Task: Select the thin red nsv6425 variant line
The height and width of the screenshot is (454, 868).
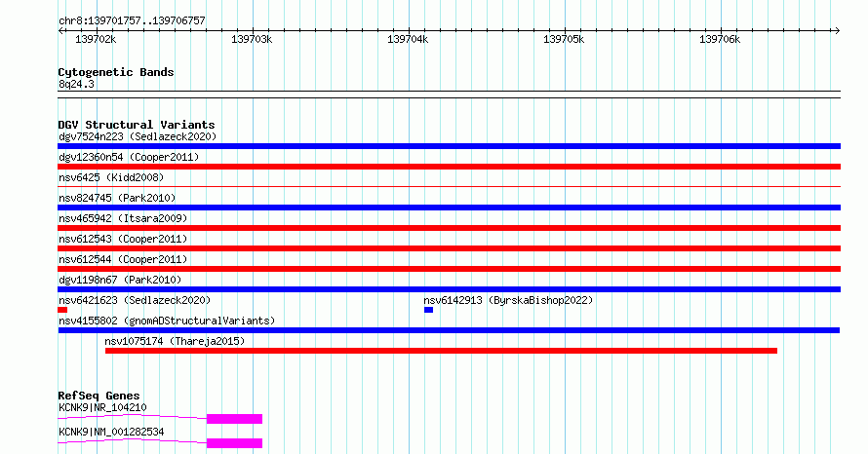Action: click(x=449, y=187)
